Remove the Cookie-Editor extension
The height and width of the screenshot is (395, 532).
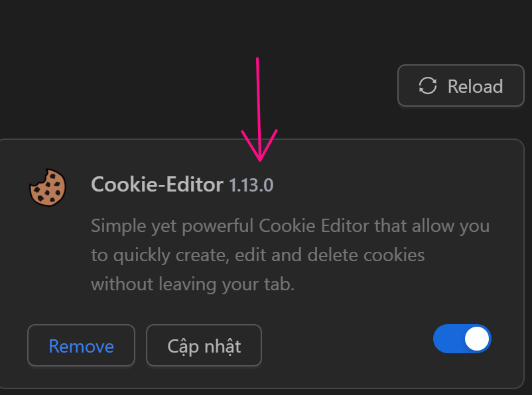point(81,345)
